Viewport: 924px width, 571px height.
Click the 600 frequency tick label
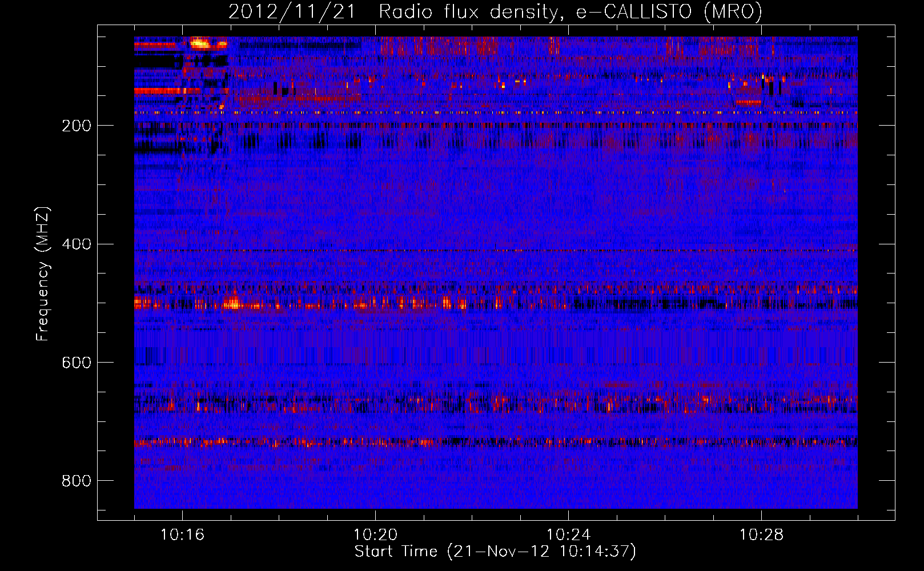coord(77,363)
